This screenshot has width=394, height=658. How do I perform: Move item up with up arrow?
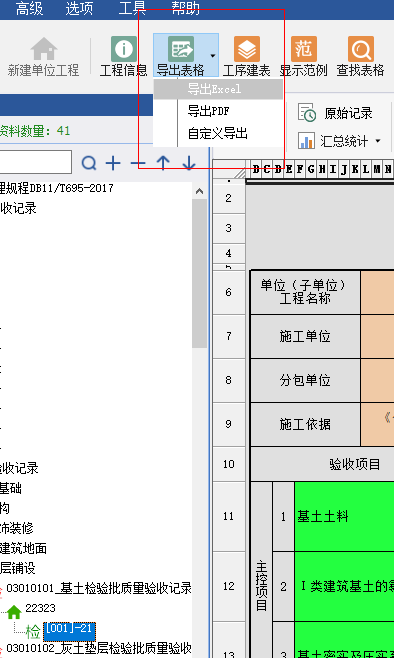(163, 163)
